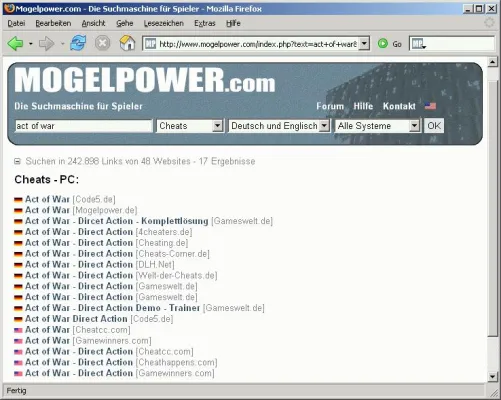Open the Hilfe link in site header
Viewport: 501px width, 400px height.
[x=363, y=106]
